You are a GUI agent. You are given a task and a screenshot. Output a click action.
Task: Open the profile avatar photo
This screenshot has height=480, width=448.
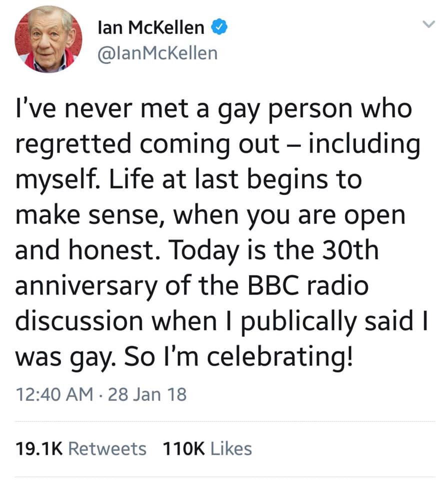[x=48, y=40]
